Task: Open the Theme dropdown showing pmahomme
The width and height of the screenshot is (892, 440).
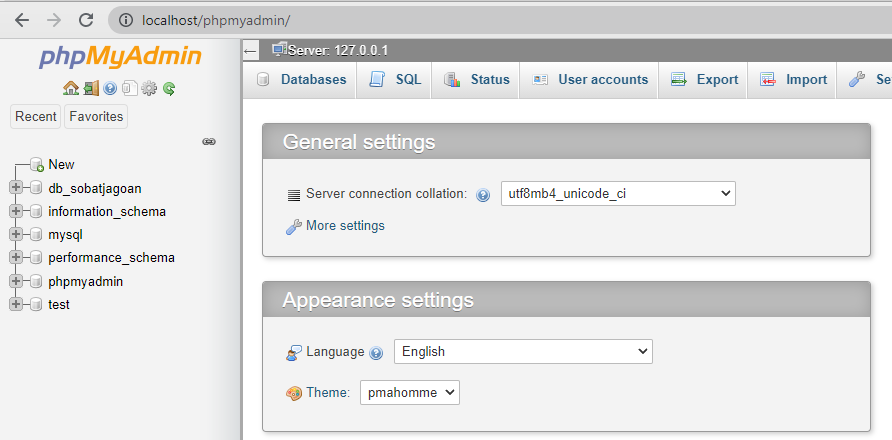Action: click(x=410, y=393)
